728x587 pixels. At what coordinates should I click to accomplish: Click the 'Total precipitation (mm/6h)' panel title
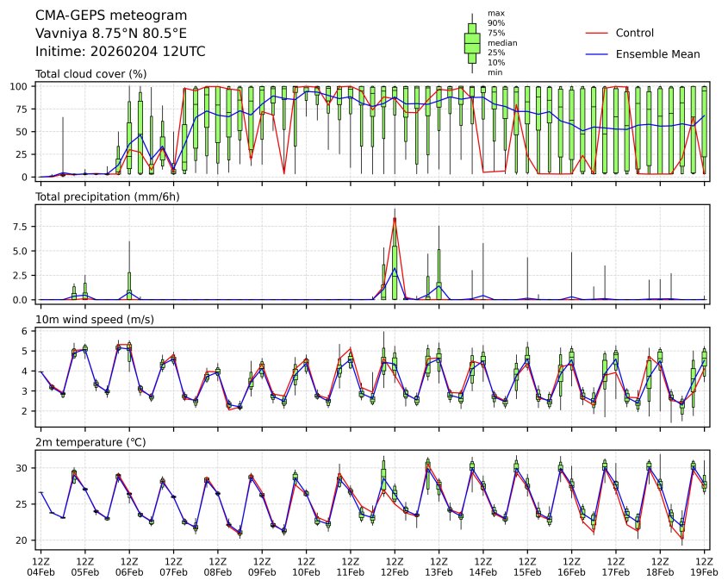(x=101, y=197)
